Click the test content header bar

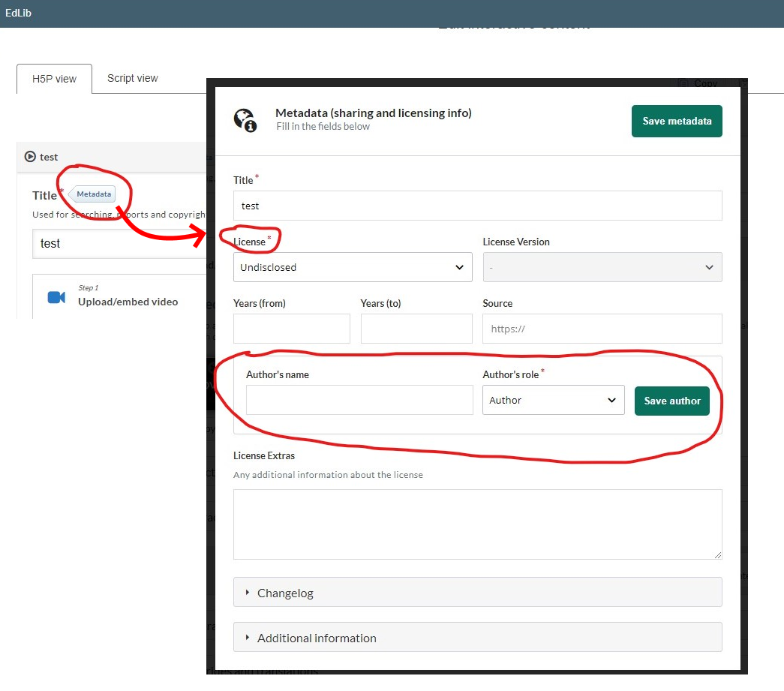click(112, 157)
